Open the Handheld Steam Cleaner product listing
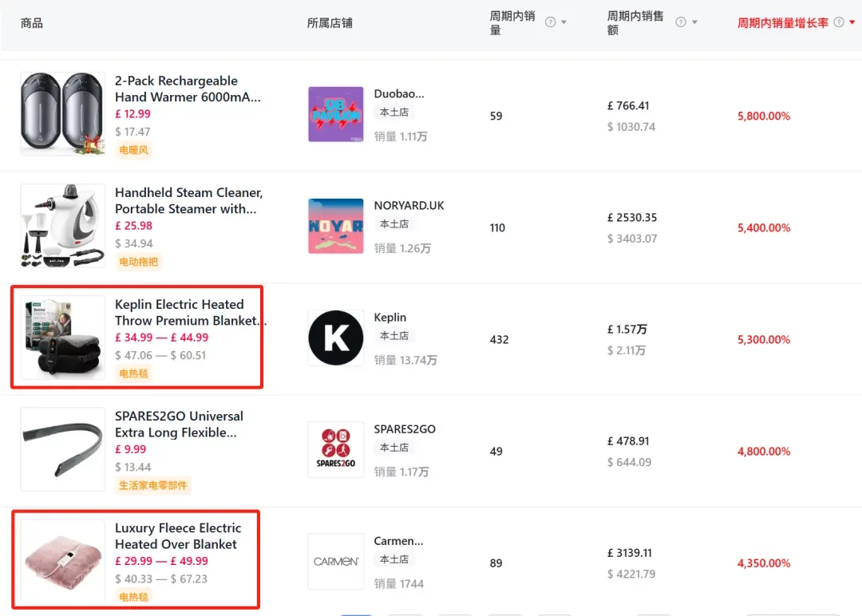 pyautogui.click(x=188, y=200)
